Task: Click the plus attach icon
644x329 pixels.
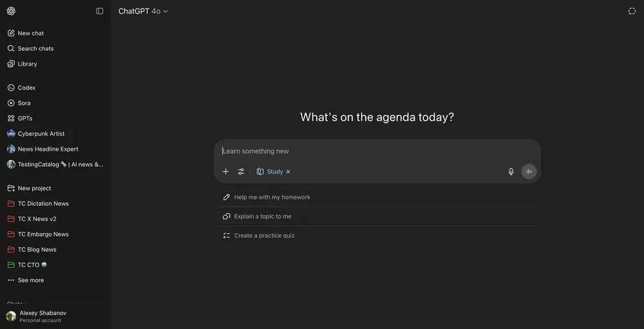Action: [x=225, y=172]
